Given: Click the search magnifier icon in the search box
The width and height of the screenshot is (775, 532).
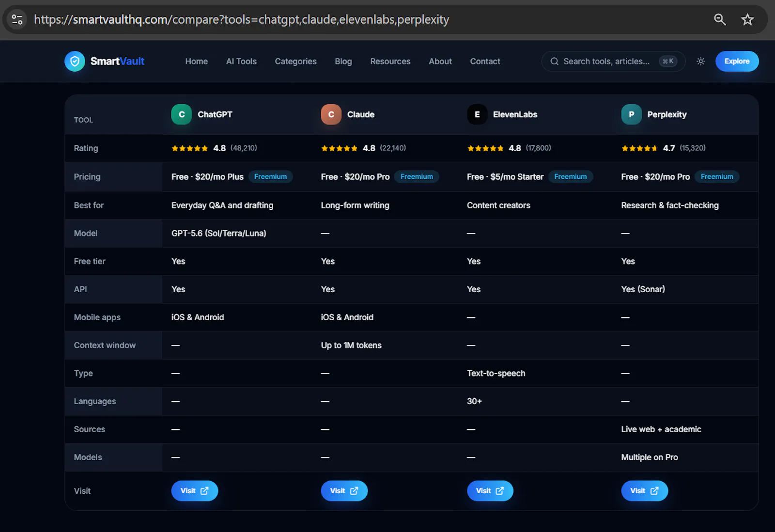Looking at the screenshot, I should (x=555, y=62).
